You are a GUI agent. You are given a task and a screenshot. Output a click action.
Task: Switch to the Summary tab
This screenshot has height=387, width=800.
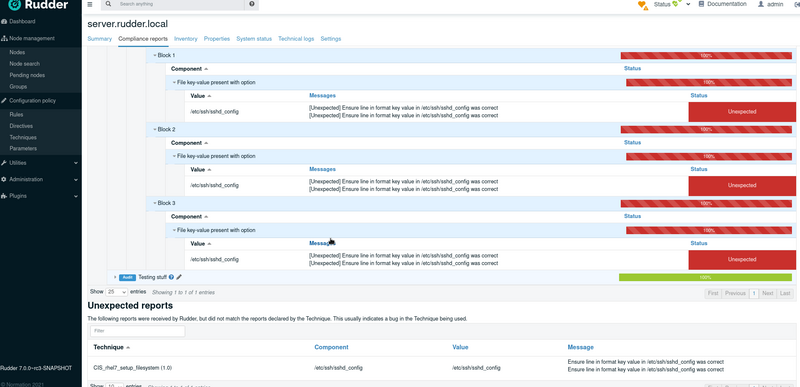[99, 39]
